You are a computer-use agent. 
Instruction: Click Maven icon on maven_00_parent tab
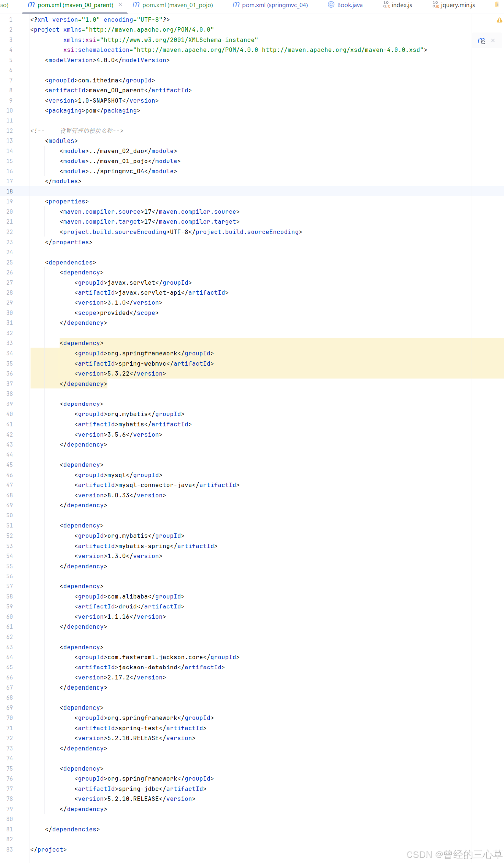coord(31,5)
